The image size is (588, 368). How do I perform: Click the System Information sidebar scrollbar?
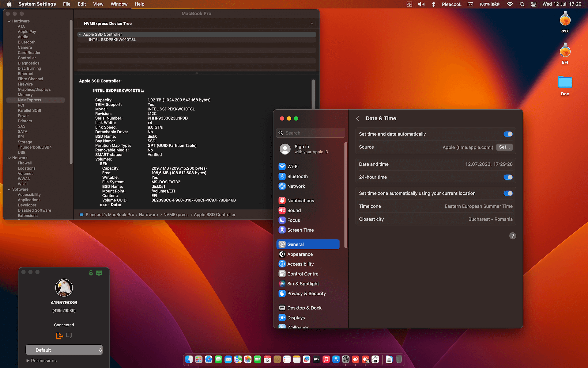pyautogui.click(x=71, y=91)
